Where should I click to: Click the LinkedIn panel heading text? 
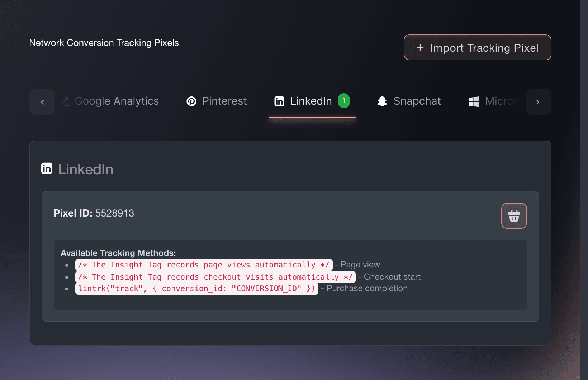click(86, 169)
